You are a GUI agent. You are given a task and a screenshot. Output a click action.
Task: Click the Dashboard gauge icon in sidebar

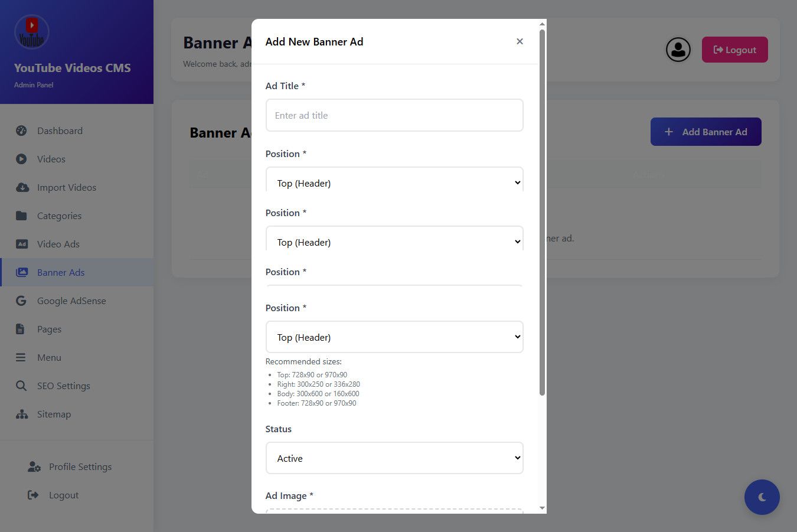point(21,131)
